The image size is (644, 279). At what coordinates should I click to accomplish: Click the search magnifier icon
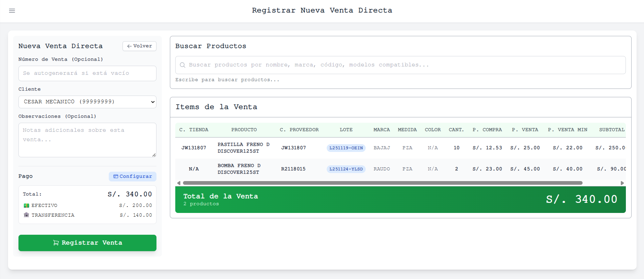click(182, 65)
